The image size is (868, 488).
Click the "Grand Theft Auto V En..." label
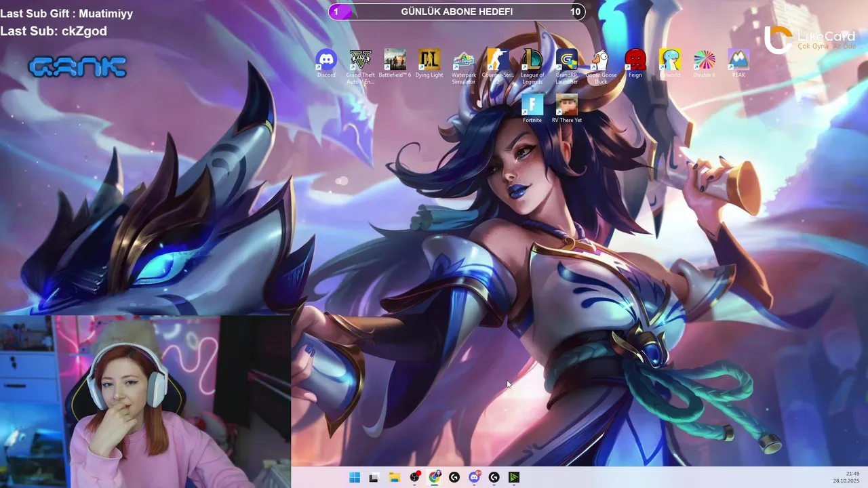point(360,79)
